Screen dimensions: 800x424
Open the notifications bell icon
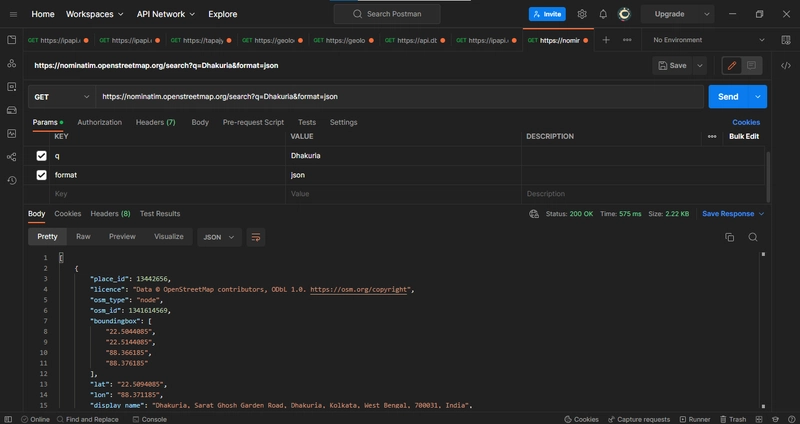[603, 14]
